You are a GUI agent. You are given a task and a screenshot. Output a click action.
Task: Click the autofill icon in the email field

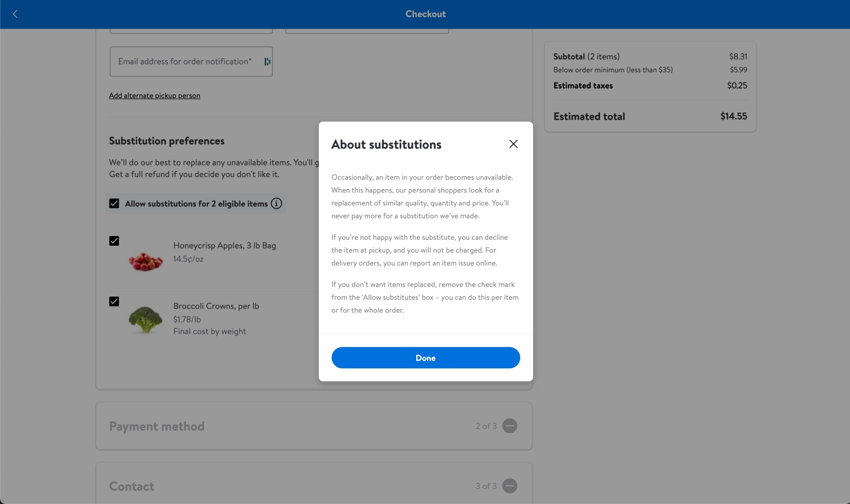click(x=267, y=61)
